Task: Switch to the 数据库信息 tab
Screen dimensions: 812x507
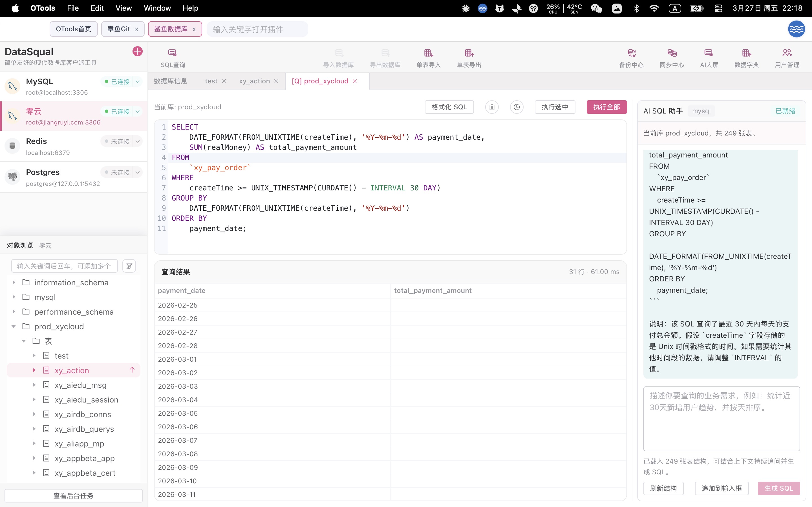Action: coord(171,81)
